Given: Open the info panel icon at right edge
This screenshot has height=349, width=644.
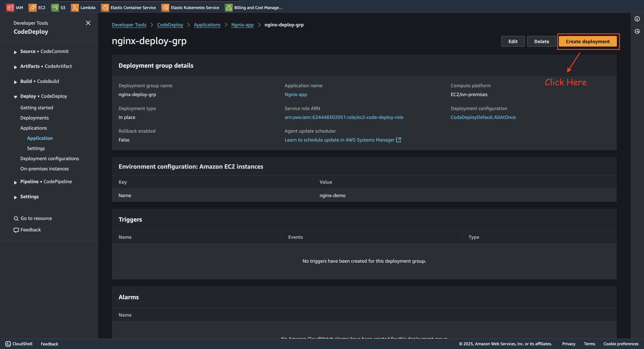Looking at the screenshot, I should 637,19.
